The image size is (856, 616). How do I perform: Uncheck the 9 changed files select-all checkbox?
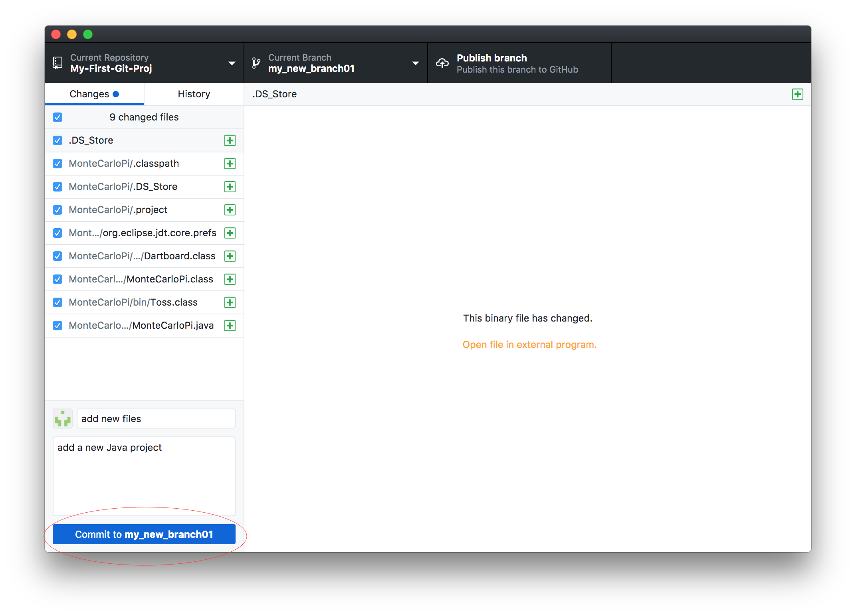coord(57,117)
